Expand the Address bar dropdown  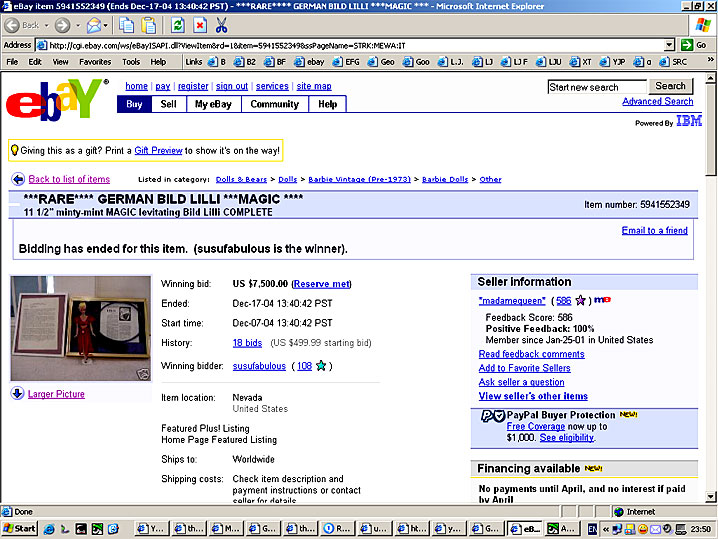pyautogui.click(x=669, y=45)
